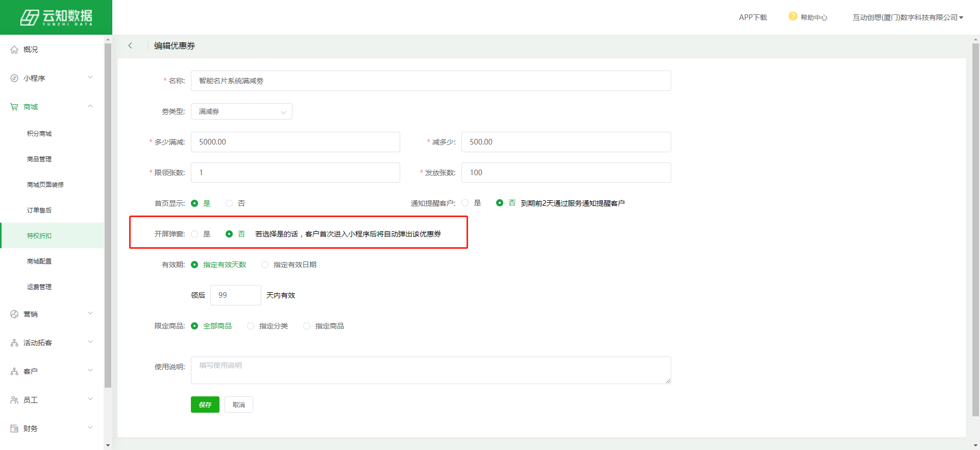Open 商城配置 submenu item

[39, 261]
